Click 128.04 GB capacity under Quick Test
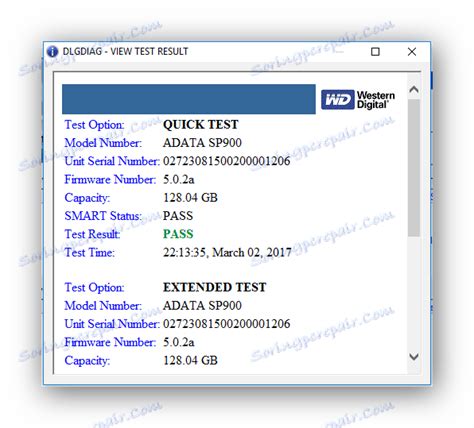This screenshot has height=428, width=474. (190, 198)
